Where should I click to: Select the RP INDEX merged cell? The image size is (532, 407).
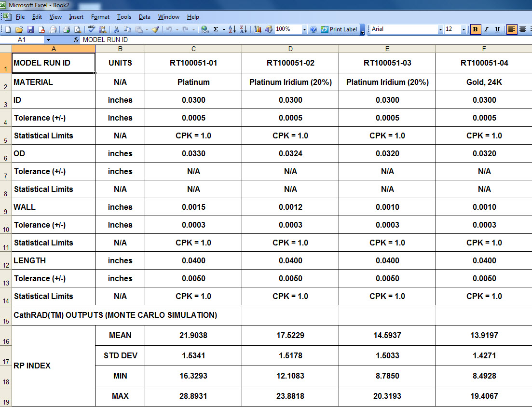(54, 366)
